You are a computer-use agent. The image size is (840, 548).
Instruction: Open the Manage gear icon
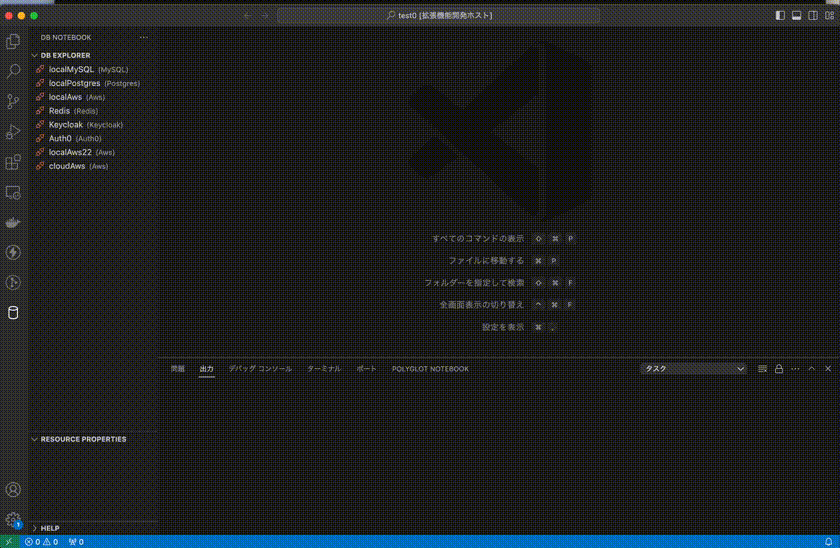coord(13,519)
